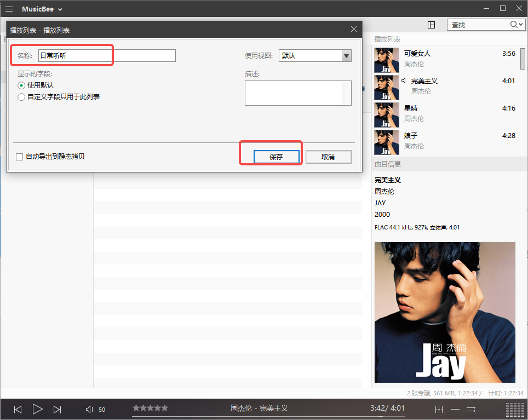
Task: Click the artist 周杰伦 in track info
Action: pos(384,192)
